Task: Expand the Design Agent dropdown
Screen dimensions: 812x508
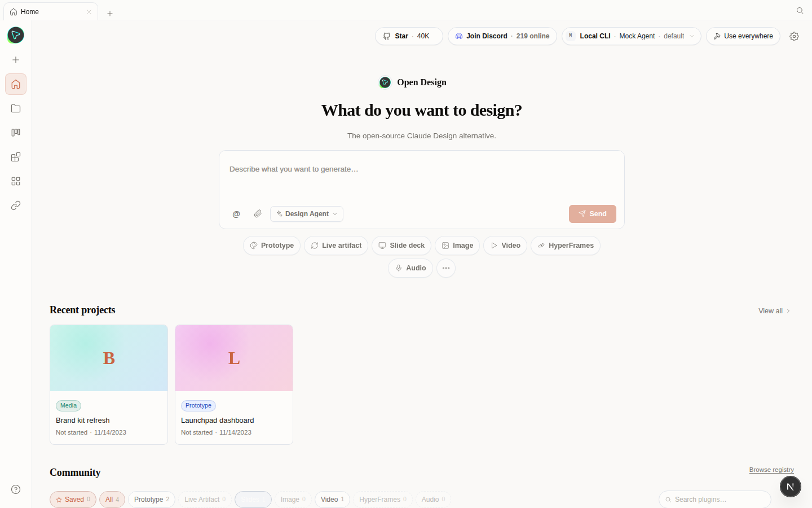Action: 307,214
